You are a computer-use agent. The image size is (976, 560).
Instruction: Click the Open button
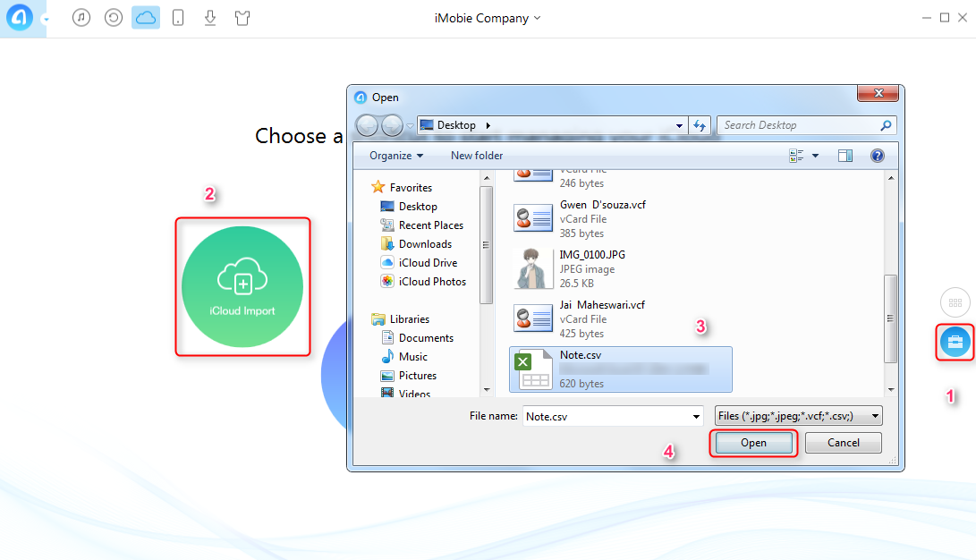point(754,443)
